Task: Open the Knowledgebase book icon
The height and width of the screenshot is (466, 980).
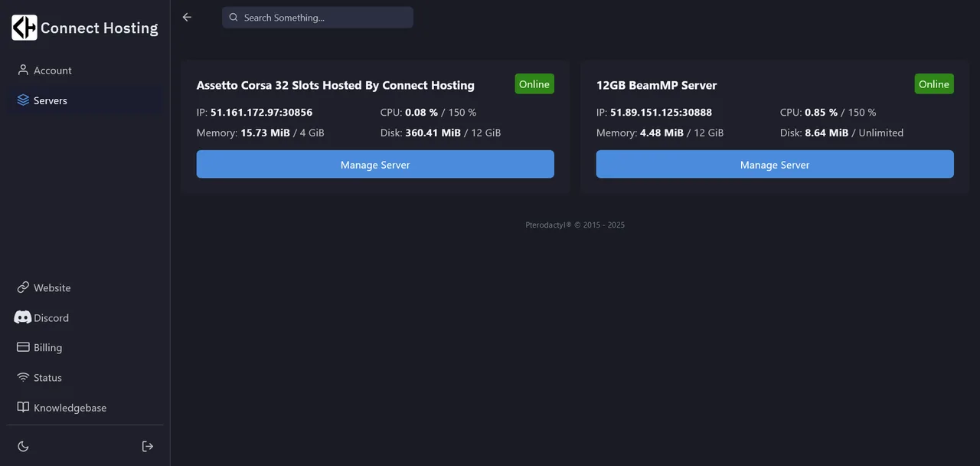Action: [22, 407]
